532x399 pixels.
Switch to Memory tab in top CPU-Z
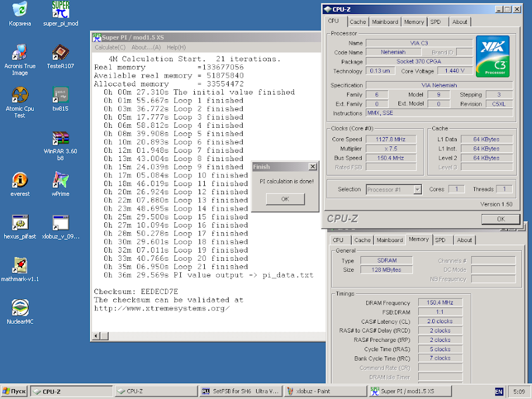pos(414,22)
